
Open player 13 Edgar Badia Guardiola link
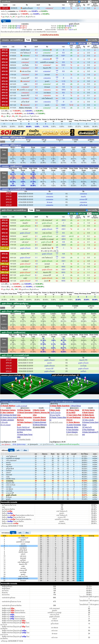[60, 406]
